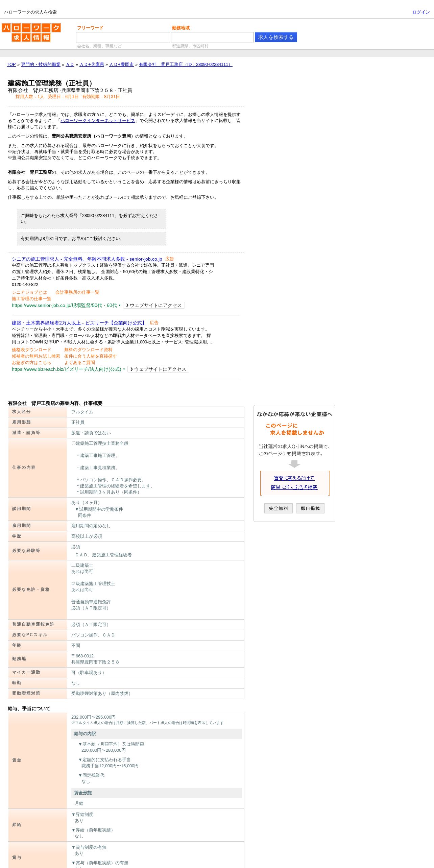Click job title 建築施工管理業務（正社員）
This screenshot has height=868, width=434.
click(52, 83)
